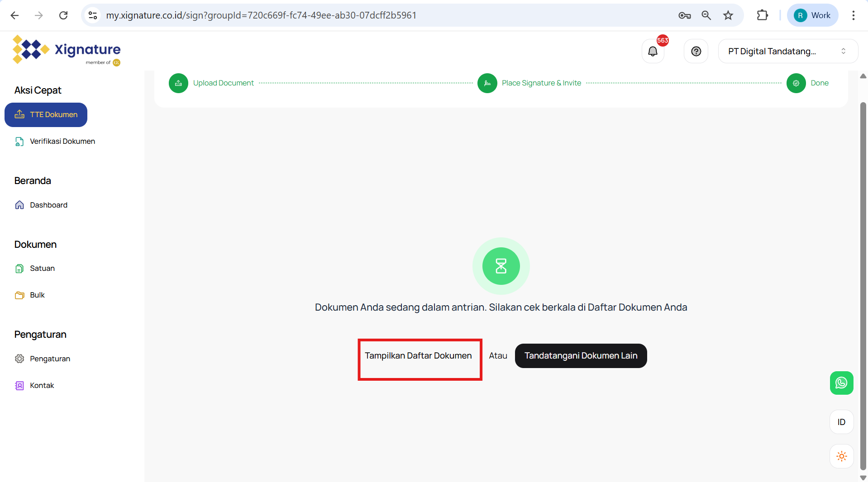The image size is (868, 482).
Task: Go to Kontak in sidebar
Action: pyautogui.click(x=42, y=386)
